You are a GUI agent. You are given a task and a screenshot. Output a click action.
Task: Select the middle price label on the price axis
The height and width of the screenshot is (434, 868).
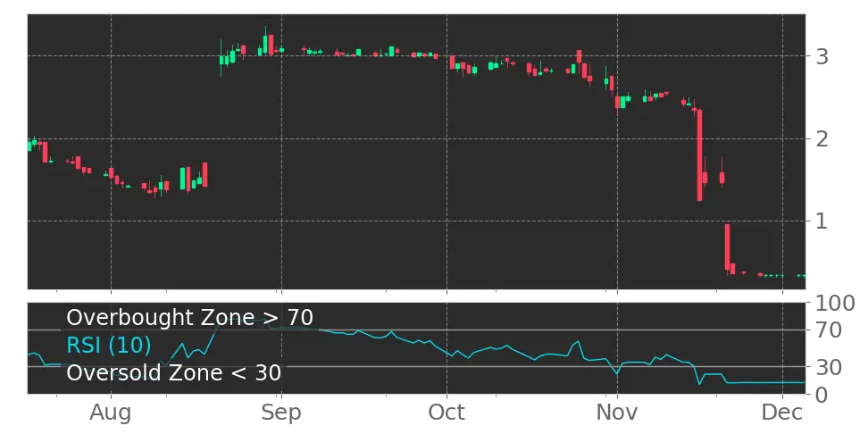818,138
